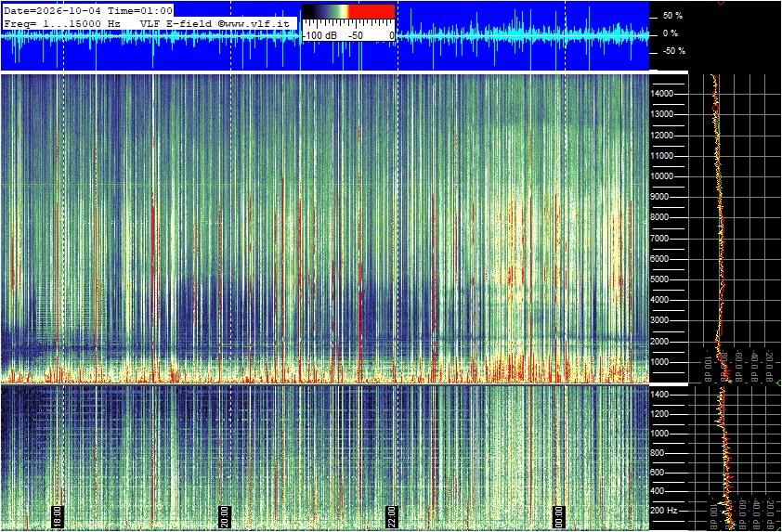
Task: Click the 9000 frequency axis label
Action: click(659, 197)
